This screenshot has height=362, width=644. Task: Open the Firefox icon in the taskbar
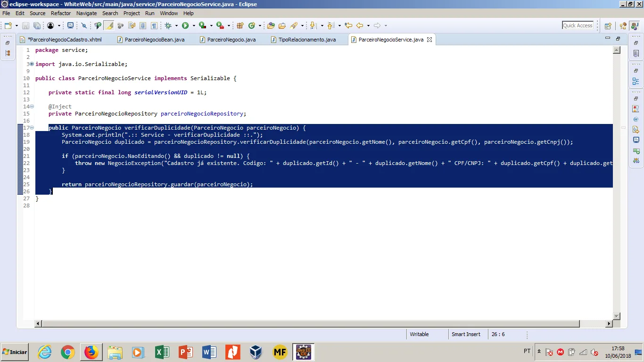(x=91, y=352)
